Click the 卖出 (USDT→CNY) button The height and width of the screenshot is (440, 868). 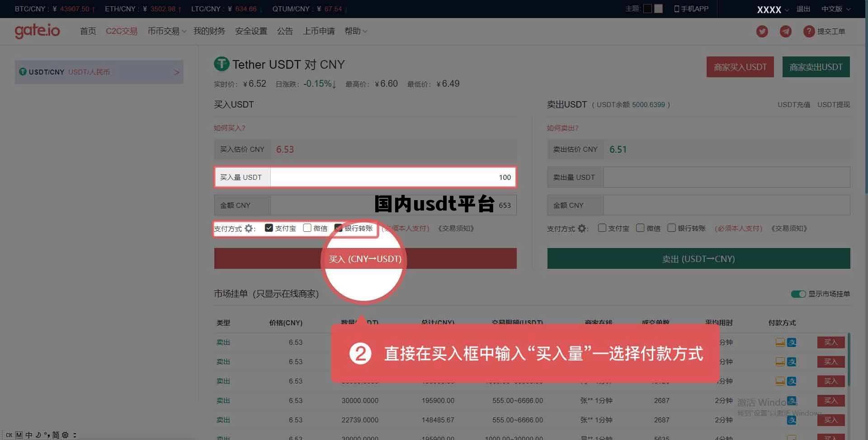[698, 258]
